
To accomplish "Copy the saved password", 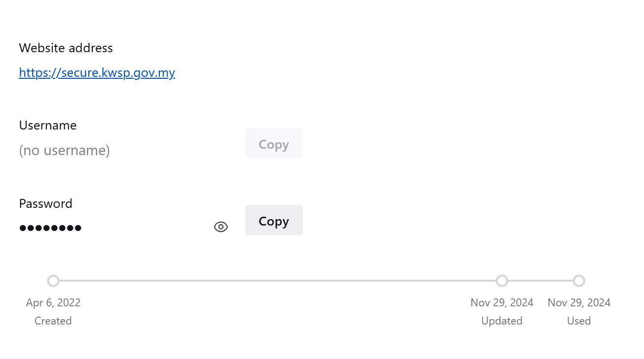I will click(274, 220).
